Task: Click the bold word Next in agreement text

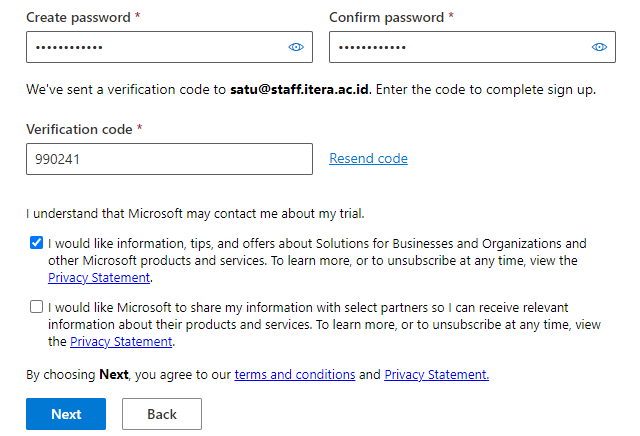Action: (x=115, y=375)
